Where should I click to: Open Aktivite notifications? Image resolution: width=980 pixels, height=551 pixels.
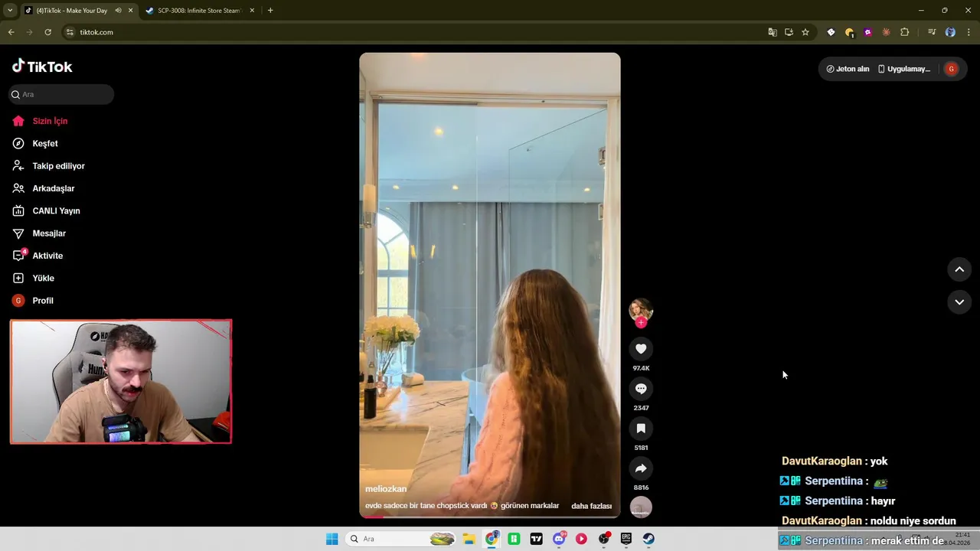[47, 256]
